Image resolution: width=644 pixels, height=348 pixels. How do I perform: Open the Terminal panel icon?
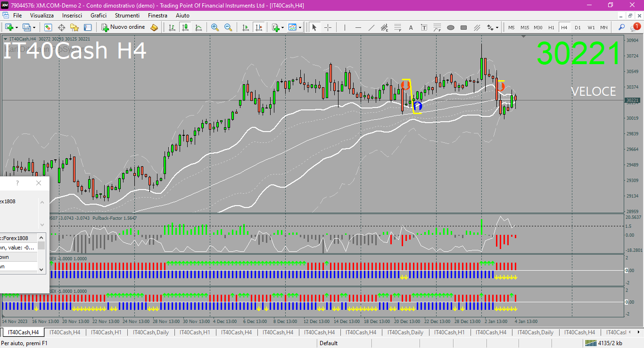pos(88,27)
